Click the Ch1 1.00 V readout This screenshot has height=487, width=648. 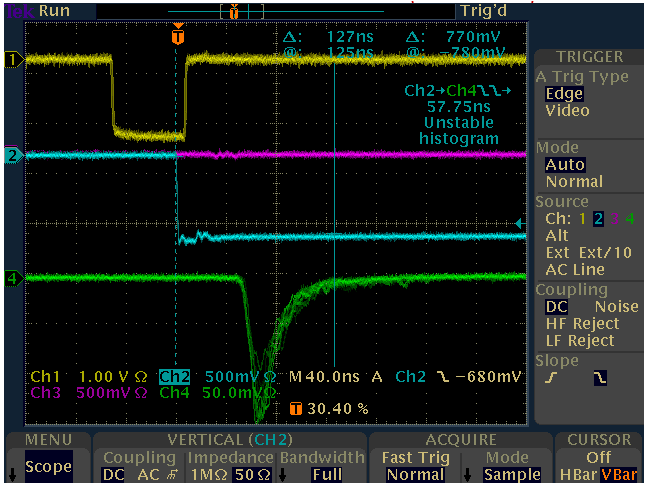tap(89, 377)
